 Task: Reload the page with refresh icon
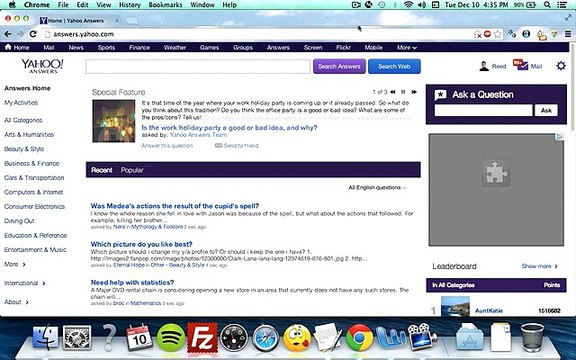point(33,34)
